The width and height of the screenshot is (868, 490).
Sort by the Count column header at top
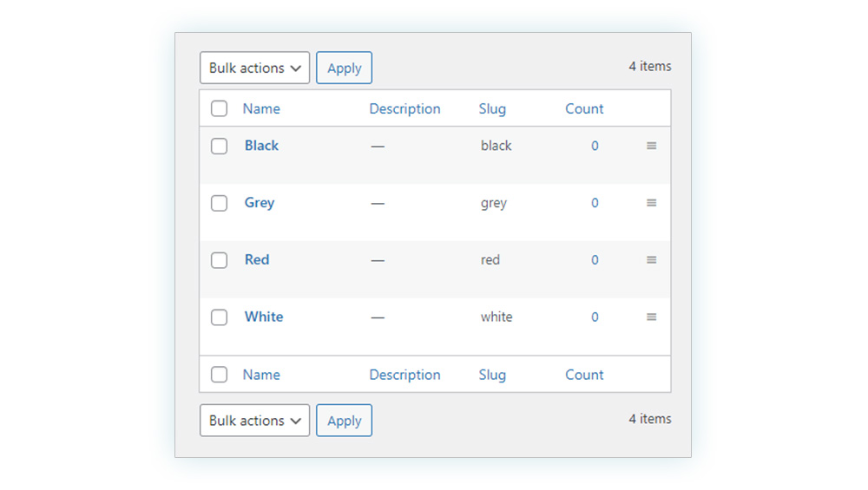584,108
